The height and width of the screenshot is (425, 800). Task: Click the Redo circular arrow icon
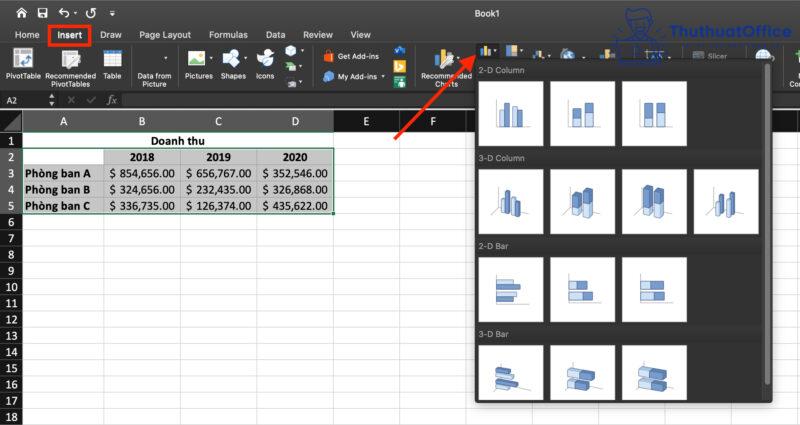point(91,13)
